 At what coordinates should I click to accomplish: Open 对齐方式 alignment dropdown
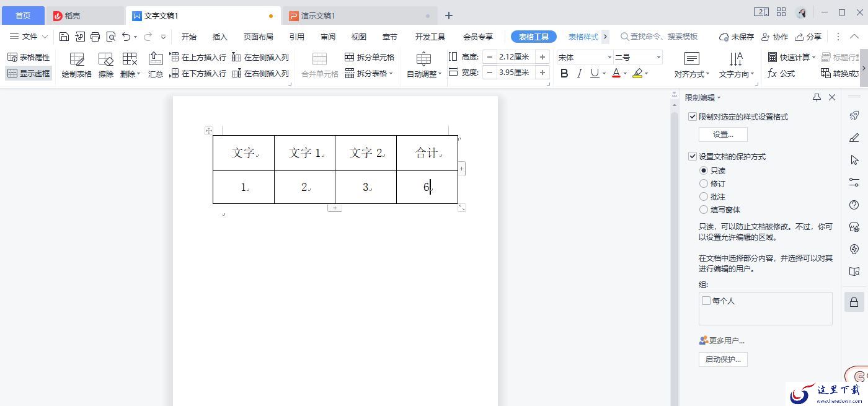point(692,65)
